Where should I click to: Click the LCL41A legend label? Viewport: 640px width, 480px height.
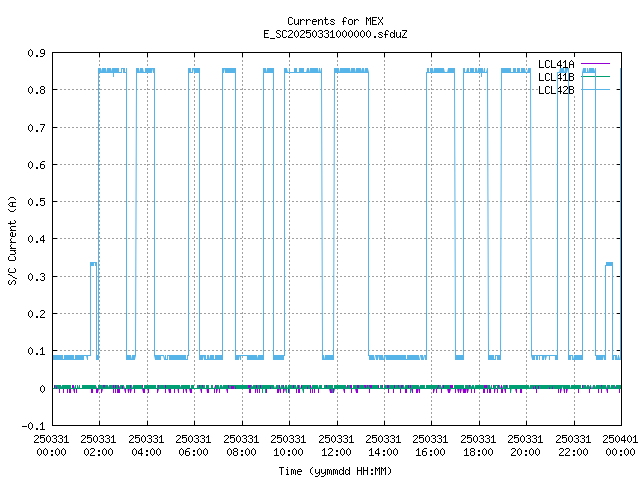(556, 64)
